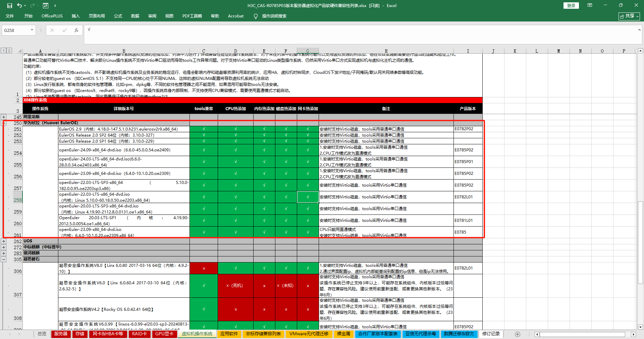Open the 插入 ribbon tab
This screenshot has width=644, height=339.
pos(75,16)
